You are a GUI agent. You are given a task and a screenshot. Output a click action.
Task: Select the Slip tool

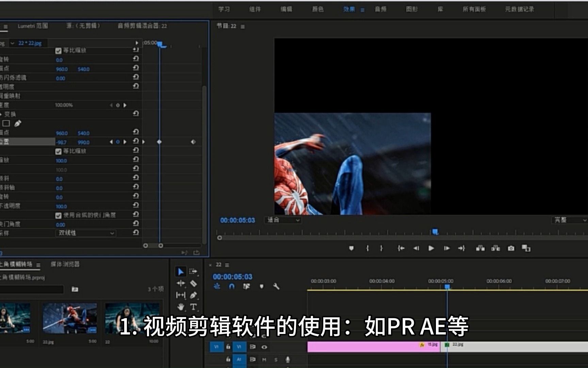point(181,295)
